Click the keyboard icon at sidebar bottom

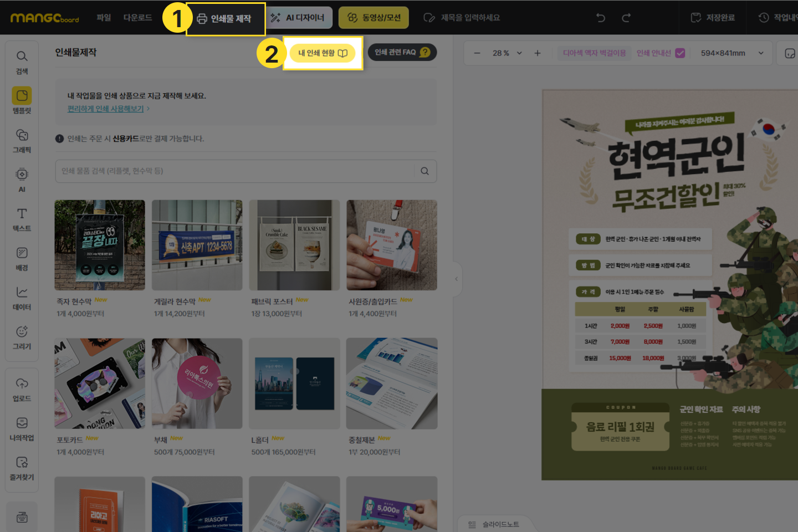[x=22, y=517]
